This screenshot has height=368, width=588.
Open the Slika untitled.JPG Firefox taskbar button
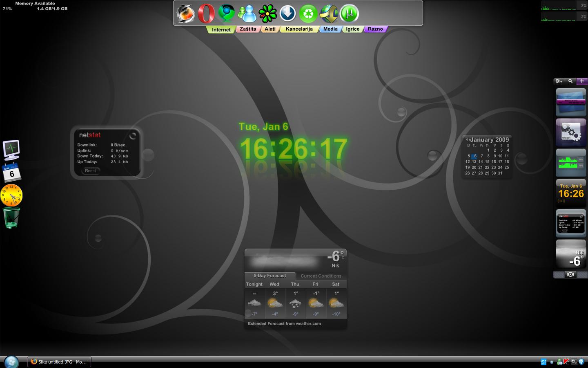tap(59, 362)
